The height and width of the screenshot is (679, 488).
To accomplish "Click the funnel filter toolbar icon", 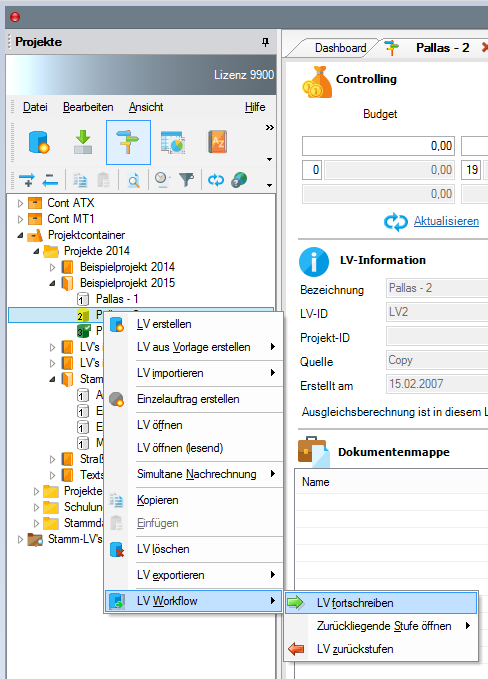I will (x=187, y=179).
